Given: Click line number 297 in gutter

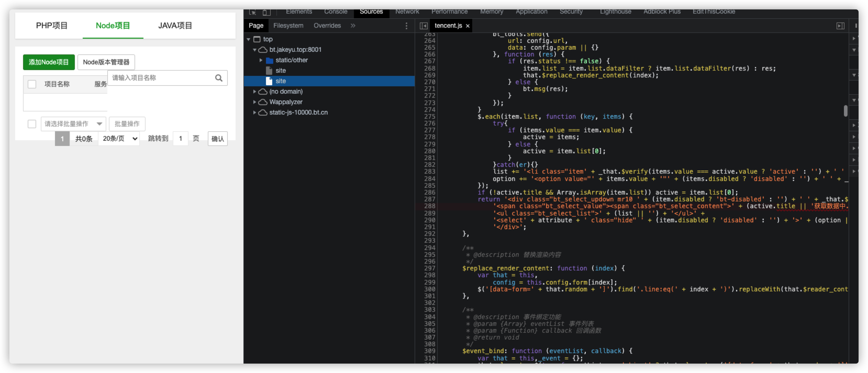Looking at the screenshot, I should point(430,269).
